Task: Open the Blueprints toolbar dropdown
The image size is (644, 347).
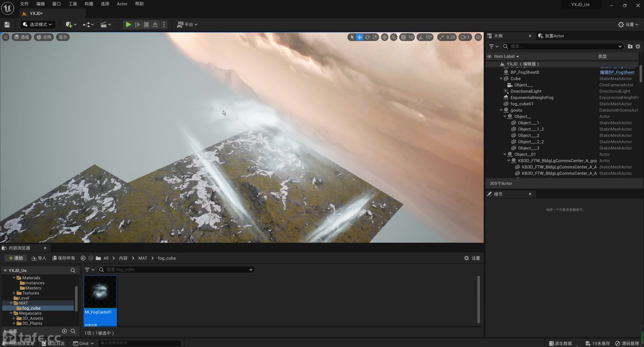Action: [x=88, y=24]
